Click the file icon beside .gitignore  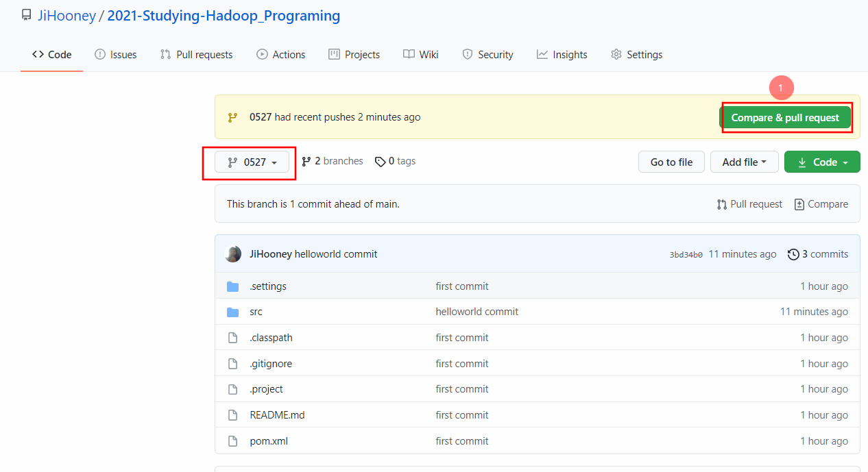[x=232, y=364]
